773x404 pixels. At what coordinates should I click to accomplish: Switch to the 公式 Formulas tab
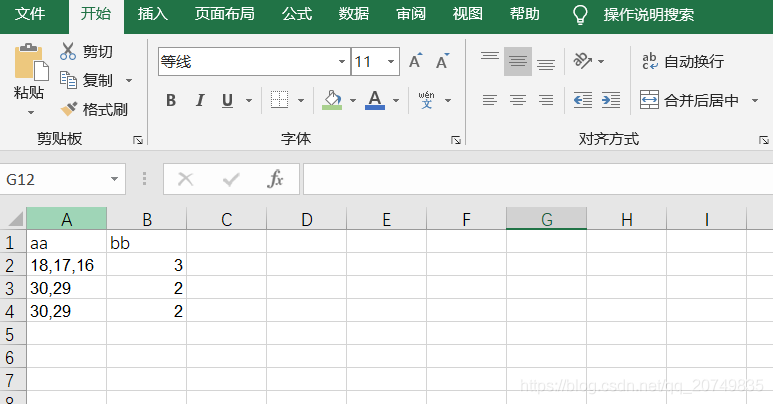tap(297, 14)
